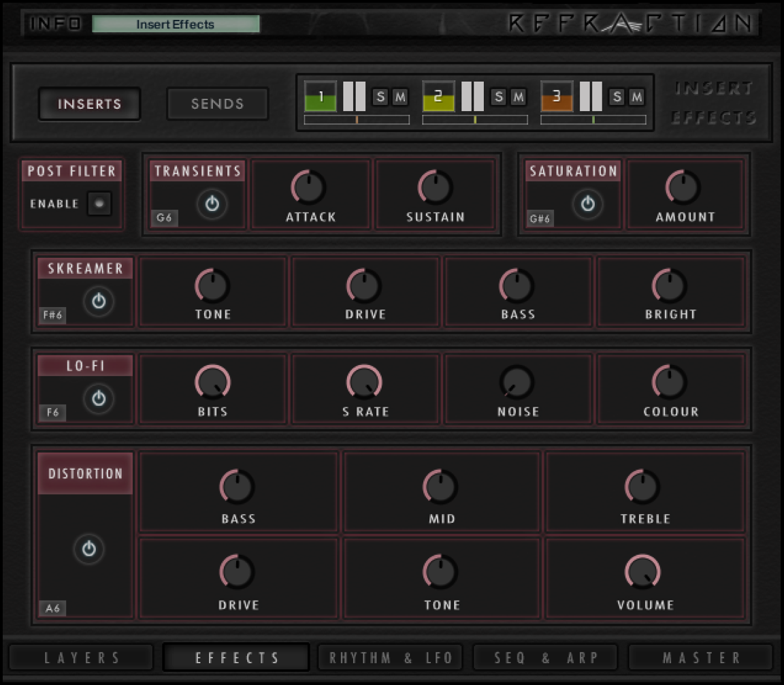Click the Lo-Fi S Rate knob
This screenshot has width=784, height=685.
364,382
